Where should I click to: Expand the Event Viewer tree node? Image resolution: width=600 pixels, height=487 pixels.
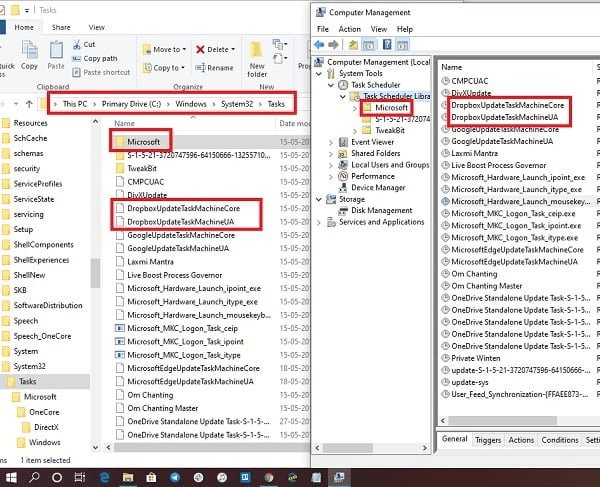tap(332, 143)
